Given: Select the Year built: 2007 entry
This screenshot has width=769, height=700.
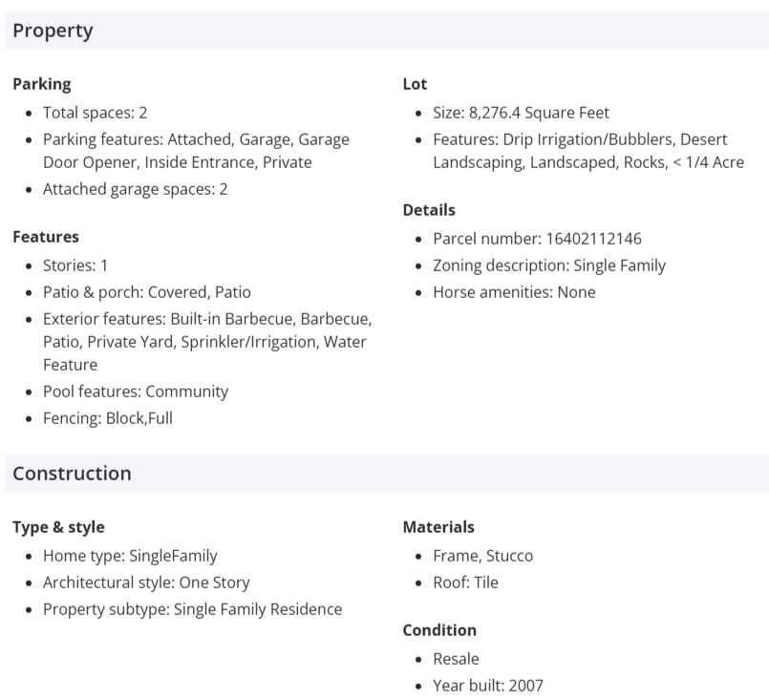Looking at the screenshot, I should pos(488,686).
